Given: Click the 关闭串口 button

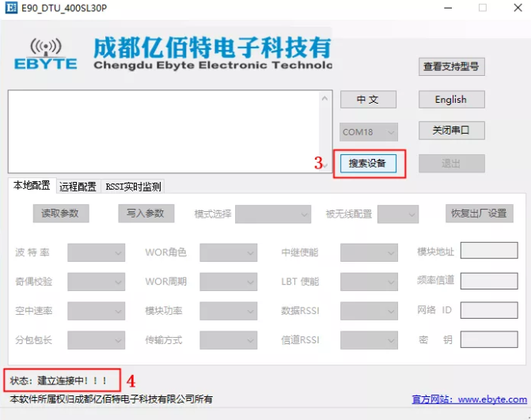Looking at the screenshot, I should pyautogui.click(x=451, y=131).
